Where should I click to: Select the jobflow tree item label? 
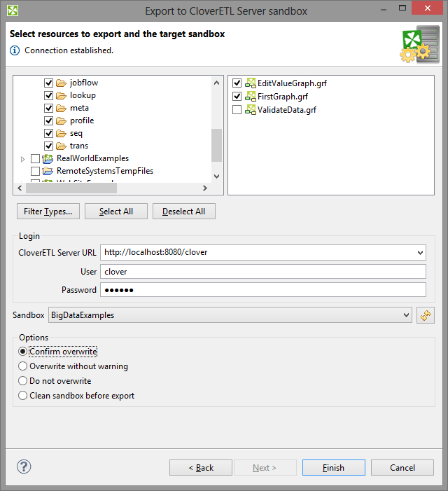84,83
